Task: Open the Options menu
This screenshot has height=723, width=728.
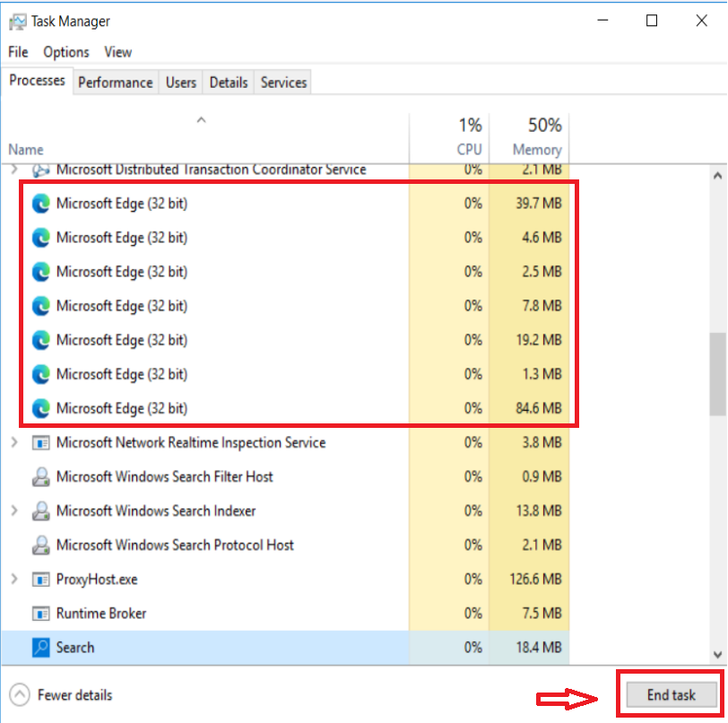Action: coord(66,52)
